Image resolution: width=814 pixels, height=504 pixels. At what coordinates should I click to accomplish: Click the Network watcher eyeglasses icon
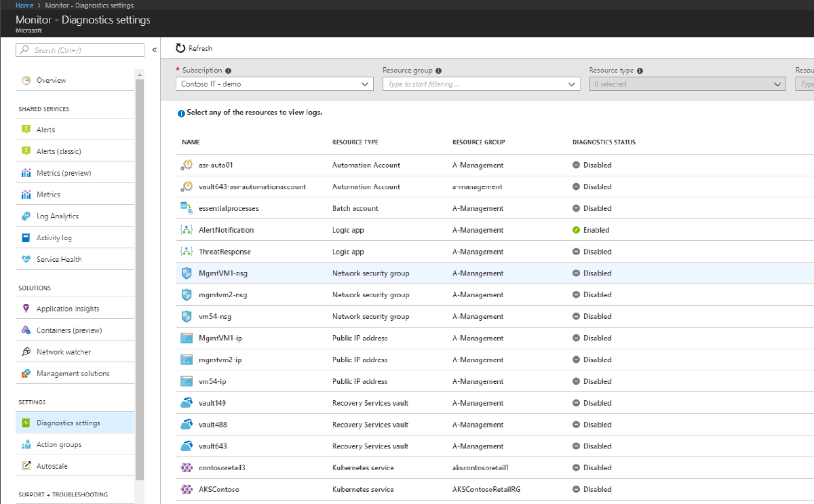pyautogui.click(x=26, y=351)
